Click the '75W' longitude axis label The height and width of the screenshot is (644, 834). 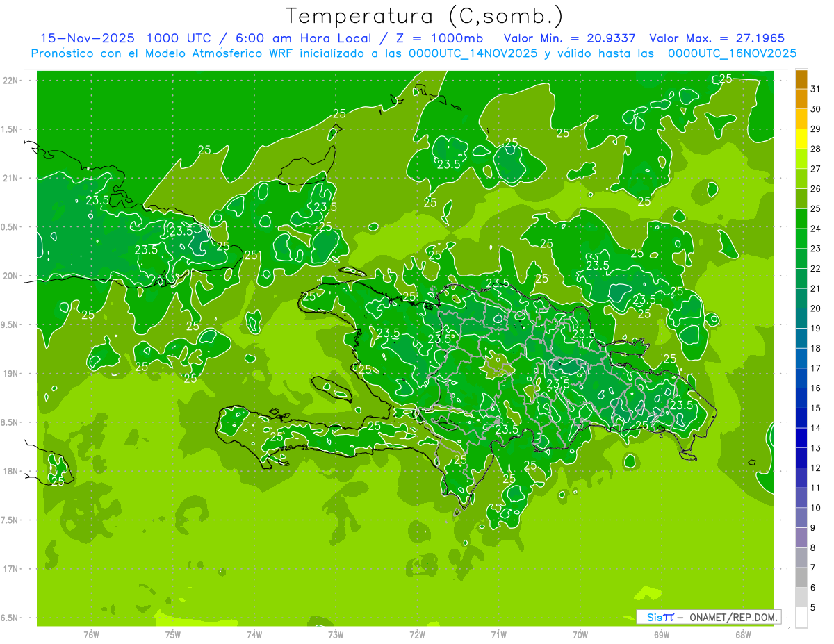(172, 634)
